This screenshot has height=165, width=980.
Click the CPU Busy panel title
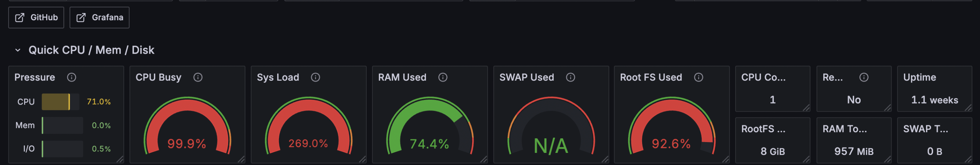[x=158, y=78]
